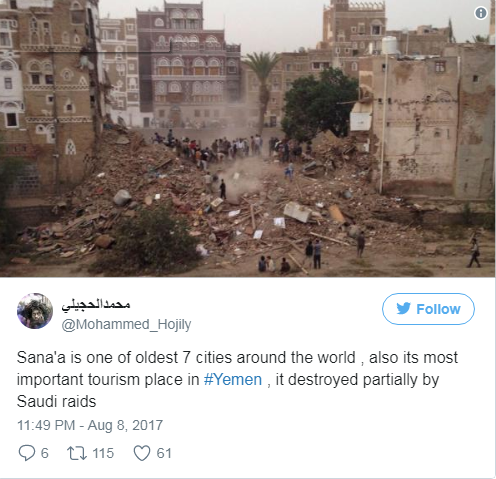Click the Arabic display name of the author
496x479 pixels.
click(96, 305)
